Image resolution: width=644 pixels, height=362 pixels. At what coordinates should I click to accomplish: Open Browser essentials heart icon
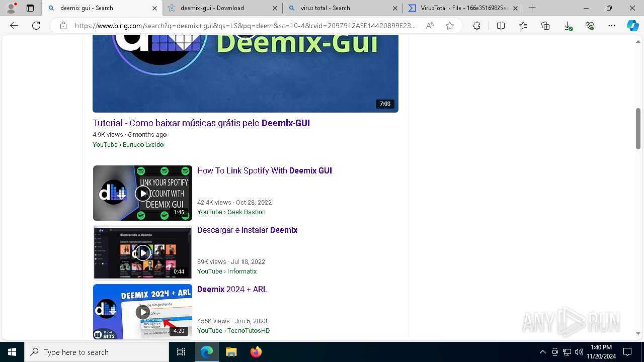click(590, 26)
